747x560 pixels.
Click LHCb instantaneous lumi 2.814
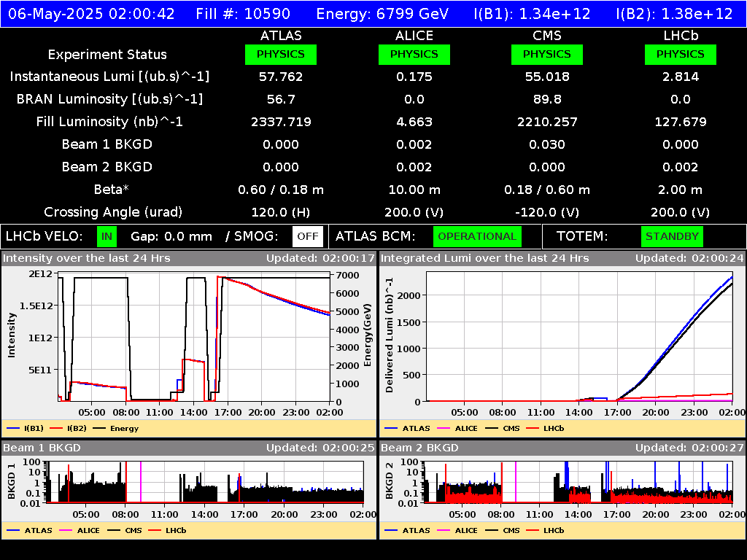681,77
